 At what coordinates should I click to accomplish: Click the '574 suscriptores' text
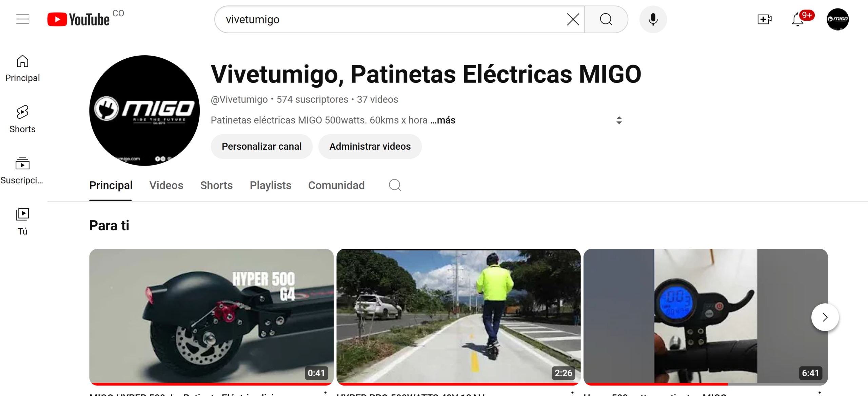(312, 99)
